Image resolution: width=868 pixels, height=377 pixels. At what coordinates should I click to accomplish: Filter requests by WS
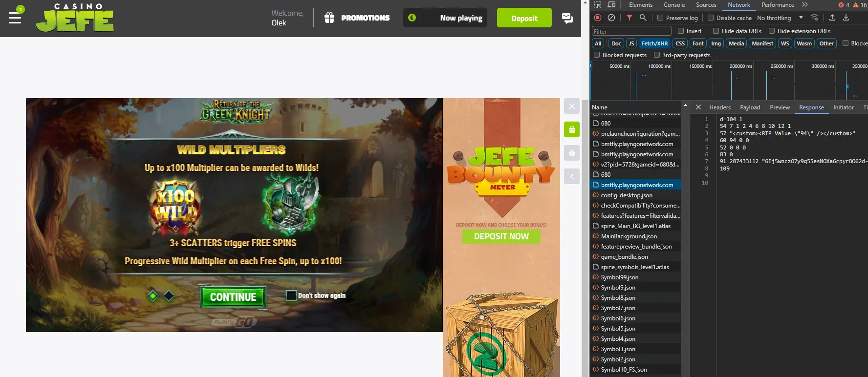point(785,43)
